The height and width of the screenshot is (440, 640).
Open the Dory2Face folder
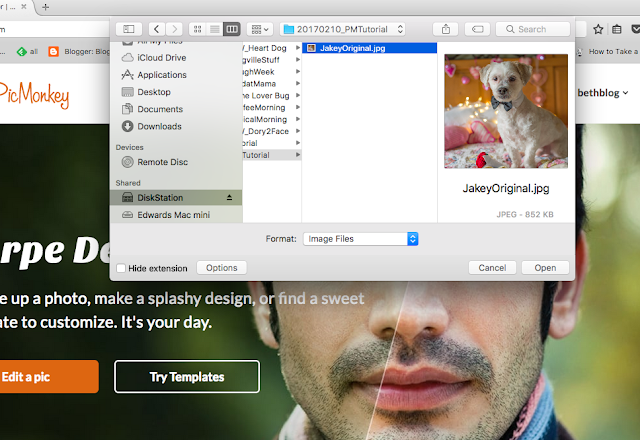tap(271, 131)
